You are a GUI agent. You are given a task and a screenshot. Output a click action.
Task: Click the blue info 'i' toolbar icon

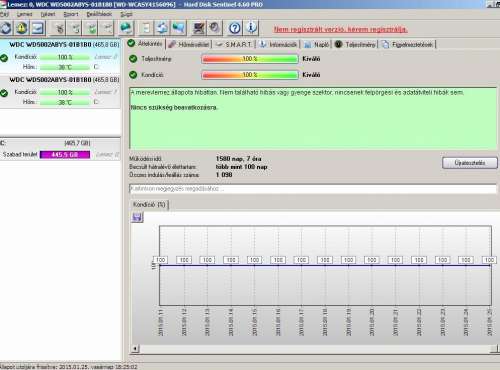[251, 28]
